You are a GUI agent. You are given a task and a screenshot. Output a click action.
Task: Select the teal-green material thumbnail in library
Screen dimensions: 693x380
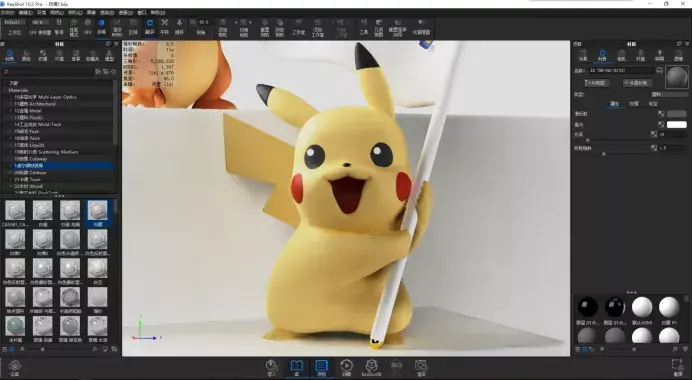[15, 326]
